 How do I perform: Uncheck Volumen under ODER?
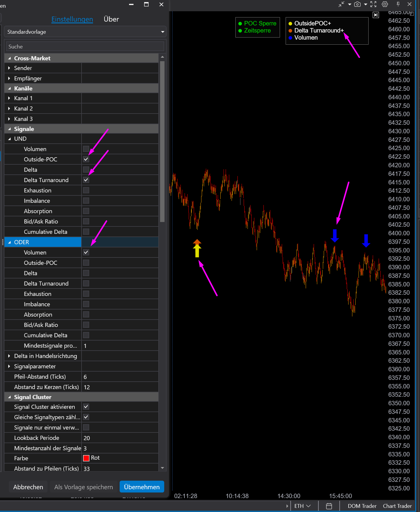[86, 252]
